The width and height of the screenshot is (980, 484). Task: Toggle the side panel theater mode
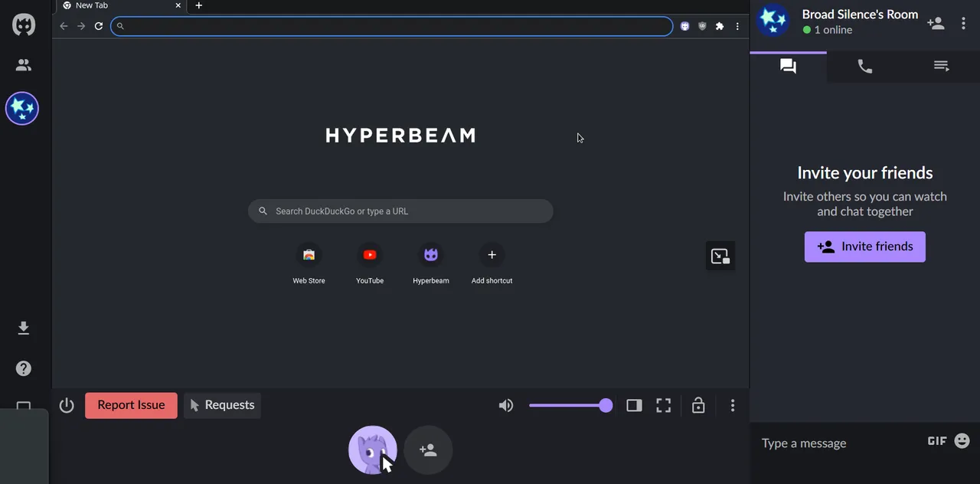[x=634, y=405]
